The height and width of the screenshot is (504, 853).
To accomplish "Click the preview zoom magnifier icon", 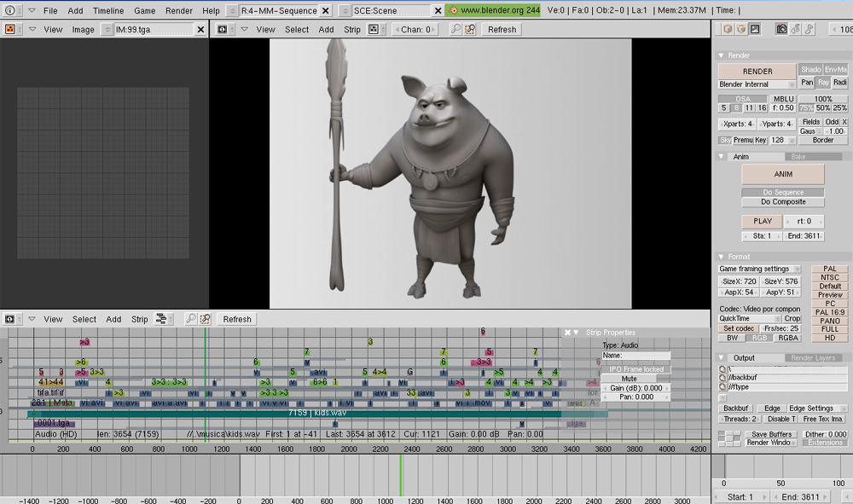I will 456,29.
